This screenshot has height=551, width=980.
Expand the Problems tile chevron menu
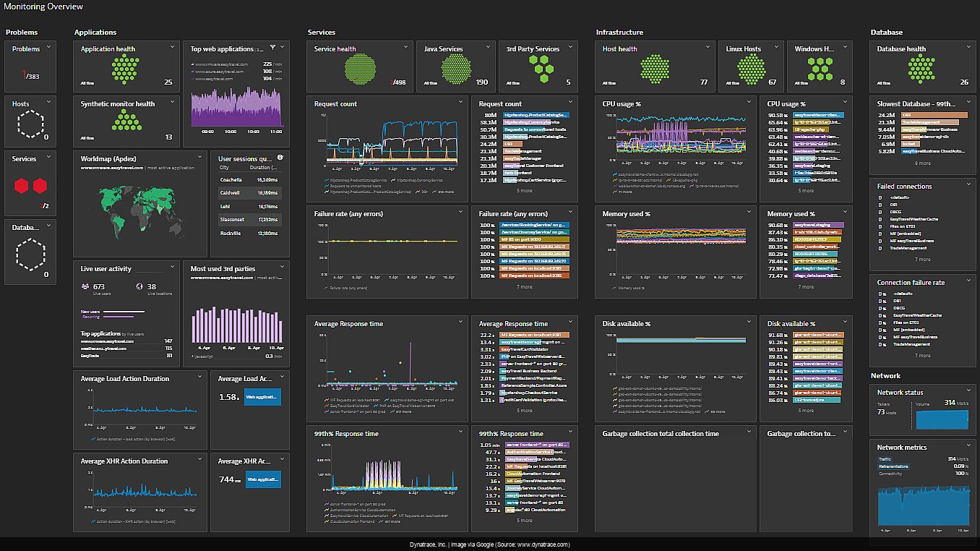[x=49, y=48]
